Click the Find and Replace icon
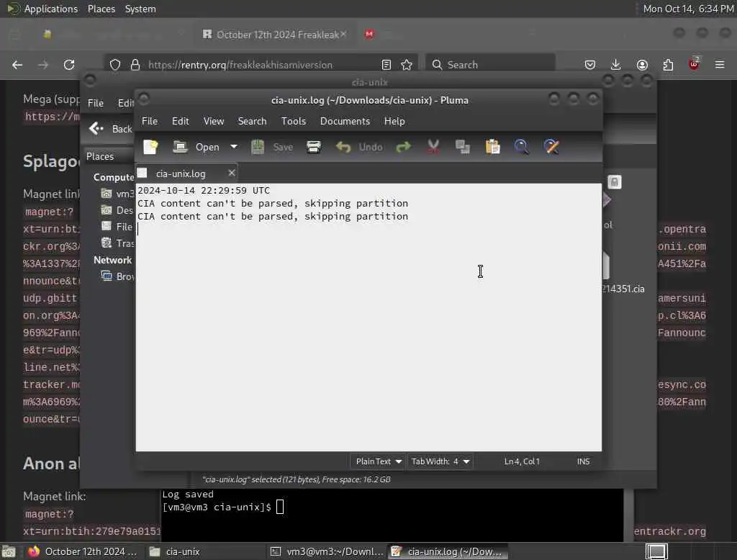This screenshot has height=560, width=737. tap(551, 147)
